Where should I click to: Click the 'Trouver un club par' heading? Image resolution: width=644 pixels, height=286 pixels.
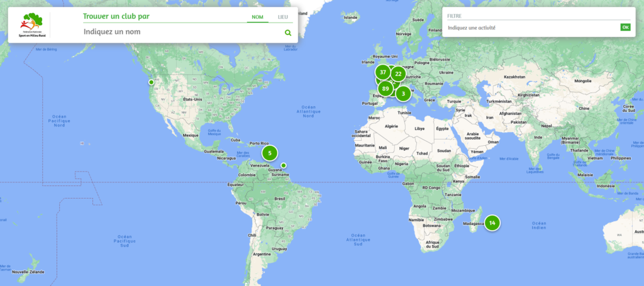tap(116, 16)
